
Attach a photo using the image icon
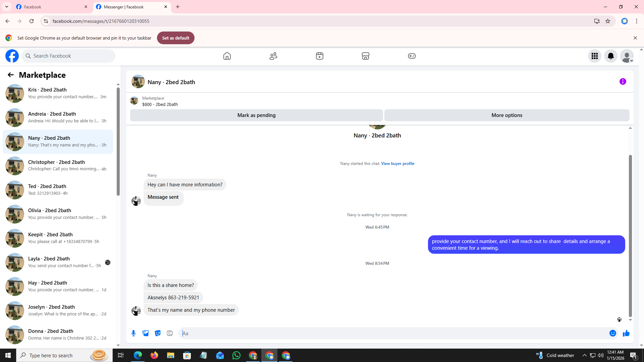pyautogui.click(x=146, y=333)
